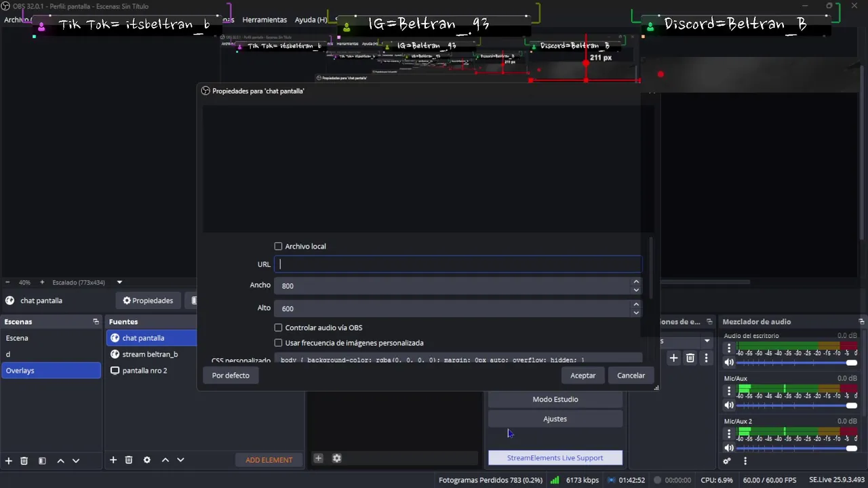Open Ayuda (H) menu
The image size is (868, 488).
[x=311, y=20]
